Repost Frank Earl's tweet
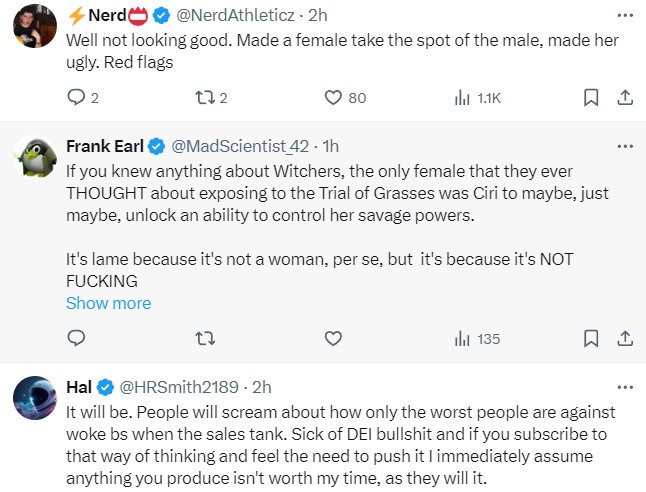The image size is (646, 492). (205, 339)
